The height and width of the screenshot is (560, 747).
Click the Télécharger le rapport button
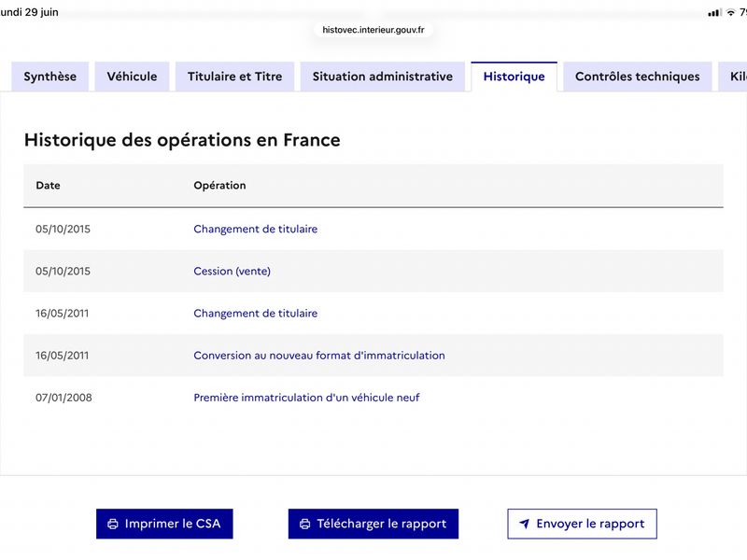[373, 524]
